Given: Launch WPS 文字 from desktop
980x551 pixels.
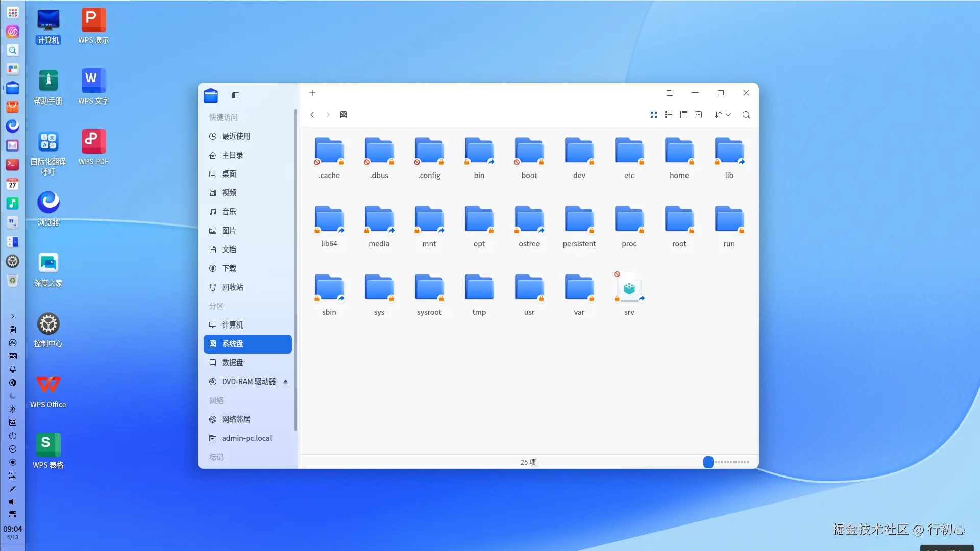Looking at the screenshot, I should point(93,87).
